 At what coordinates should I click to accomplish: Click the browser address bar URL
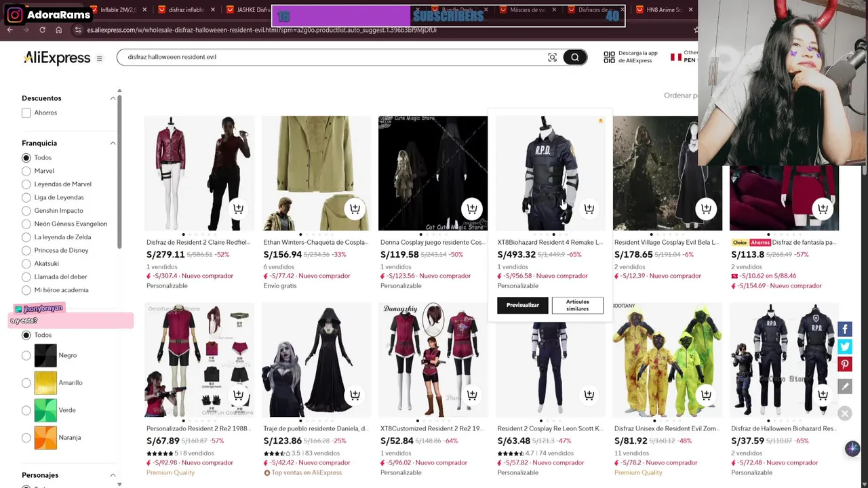tap(261, 30)
